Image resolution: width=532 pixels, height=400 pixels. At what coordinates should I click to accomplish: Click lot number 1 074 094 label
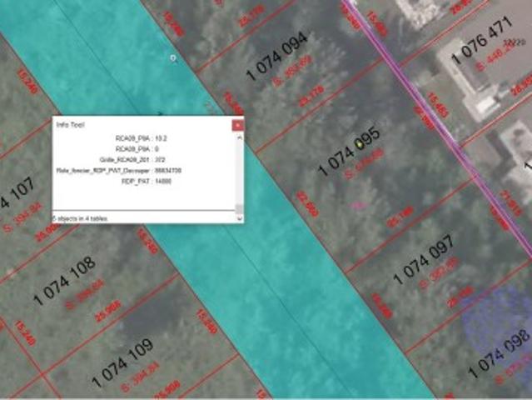pos(277,56)
